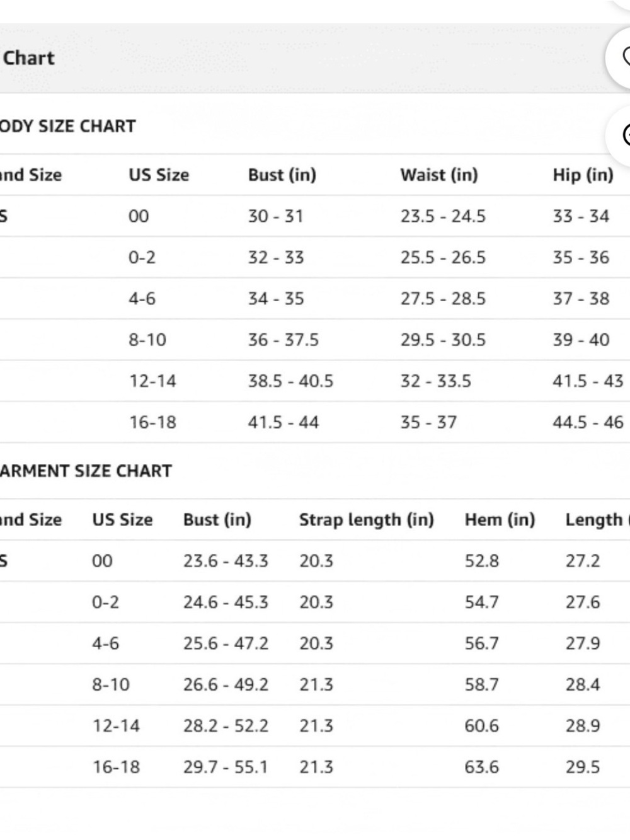Screen dimensions: 630x840
Task: Select the Strap length (in) column header
Action: (x=367, y=519)
